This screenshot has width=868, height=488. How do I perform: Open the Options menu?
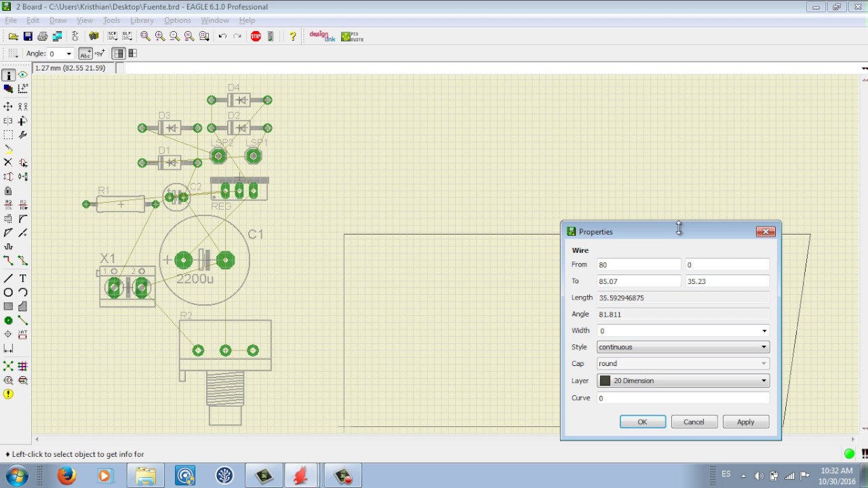(178, 20)
